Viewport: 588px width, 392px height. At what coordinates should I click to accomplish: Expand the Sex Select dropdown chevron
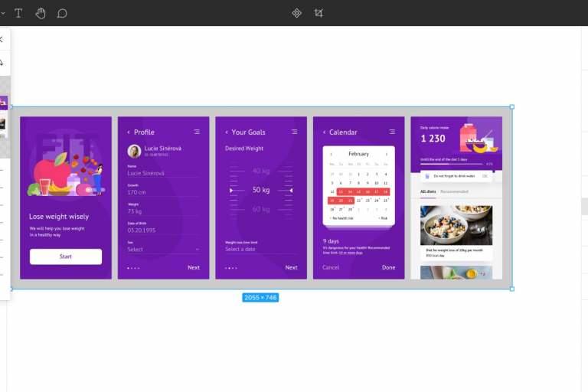pyautogui.click(x=198, y=250)
